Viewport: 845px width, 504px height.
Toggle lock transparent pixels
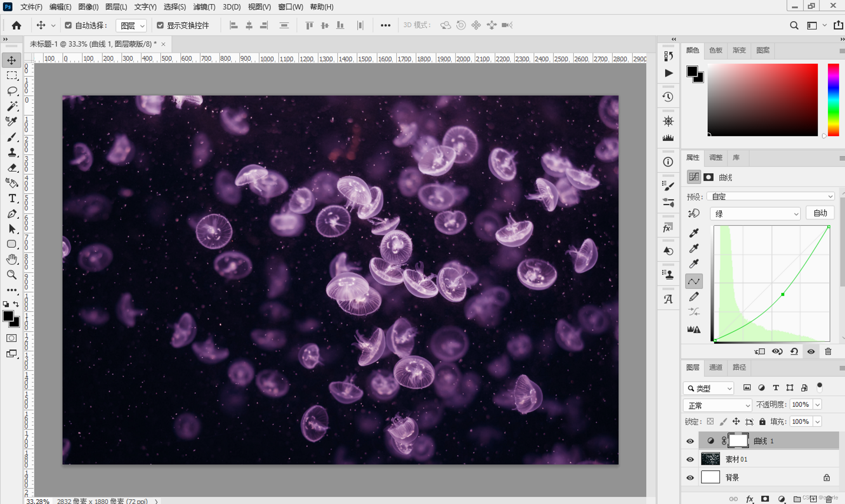tap(710, 421)
